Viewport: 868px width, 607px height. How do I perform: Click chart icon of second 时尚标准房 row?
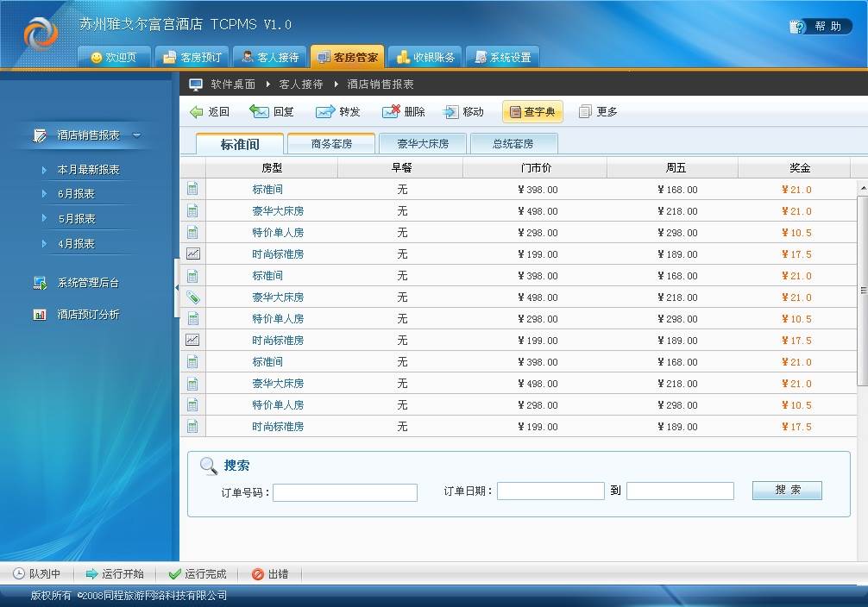coord(192,340)
